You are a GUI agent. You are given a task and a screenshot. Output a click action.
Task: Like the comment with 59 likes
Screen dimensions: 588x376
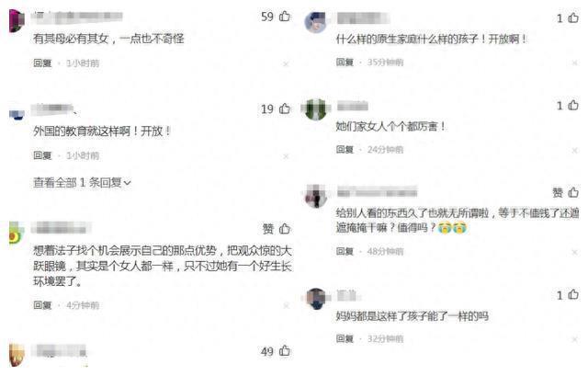point(285,17)
